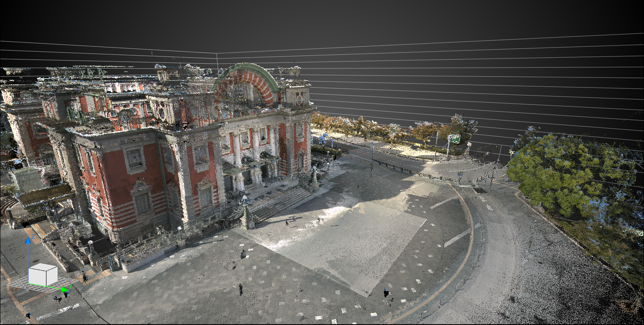Click the blue Z axis arrow
This screenshot has height=325, width=644.
28,240
